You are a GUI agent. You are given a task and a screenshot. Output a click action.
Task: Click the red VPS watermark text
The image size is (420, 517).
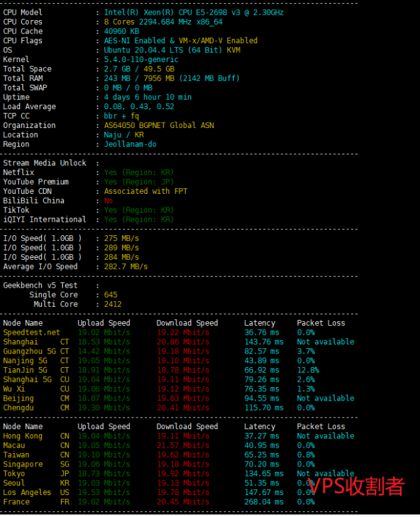point(357,485)
